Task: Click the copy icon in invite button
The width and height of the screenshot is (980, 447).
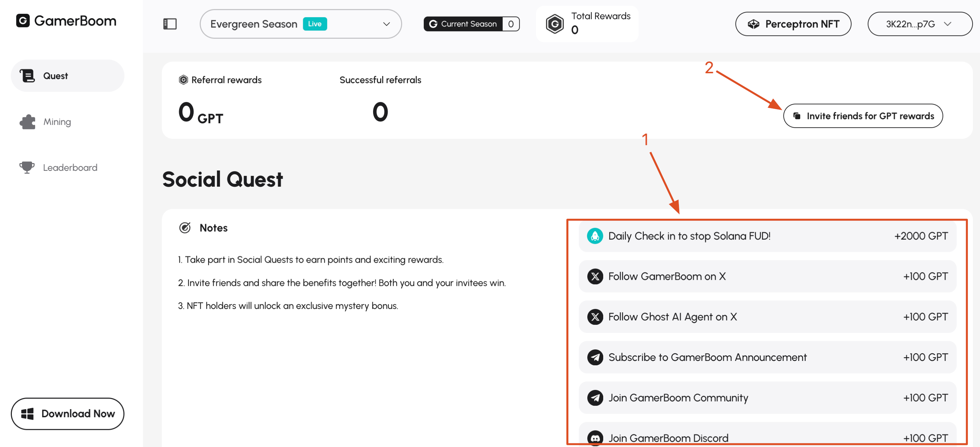Action: [x=797, y=116]
